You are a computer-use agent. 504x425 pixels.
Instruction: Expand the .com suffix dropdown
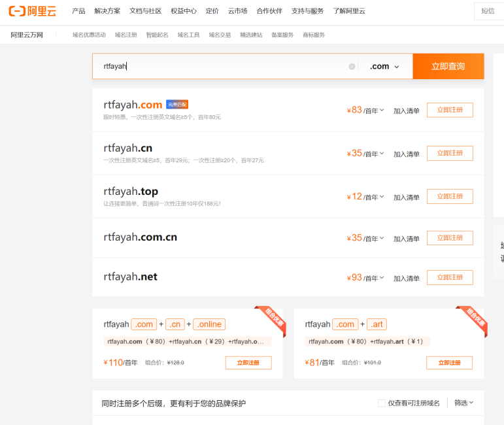(385, 67)
